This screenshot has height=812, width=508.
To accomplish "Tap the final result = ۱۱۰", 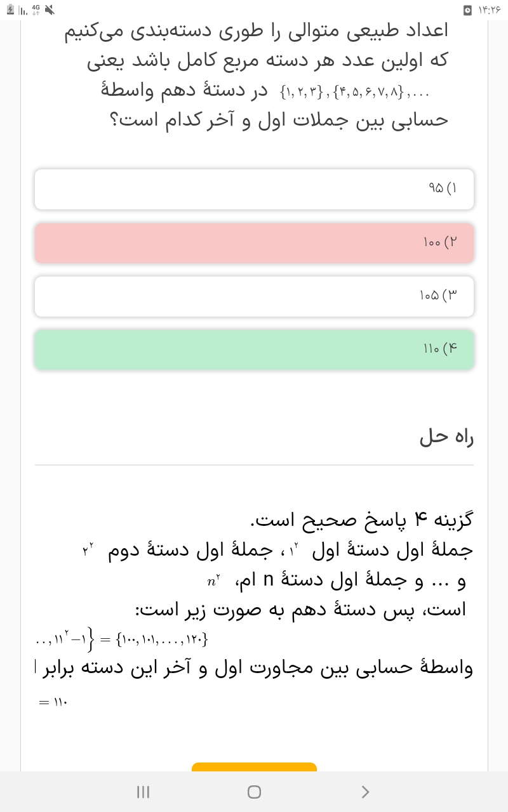I will click(x=53, y=702).
